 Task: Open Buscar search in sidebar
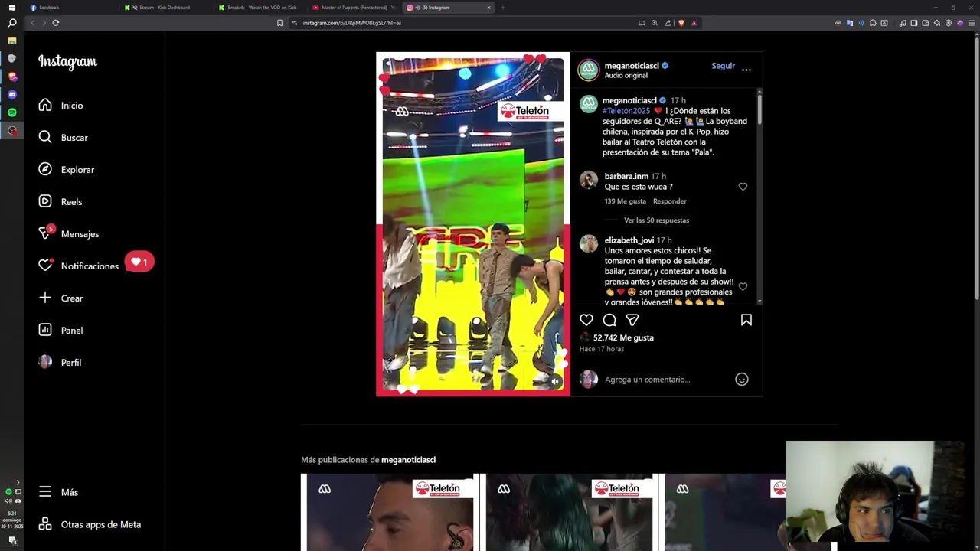pyautogui.click(x=63, y=138)
